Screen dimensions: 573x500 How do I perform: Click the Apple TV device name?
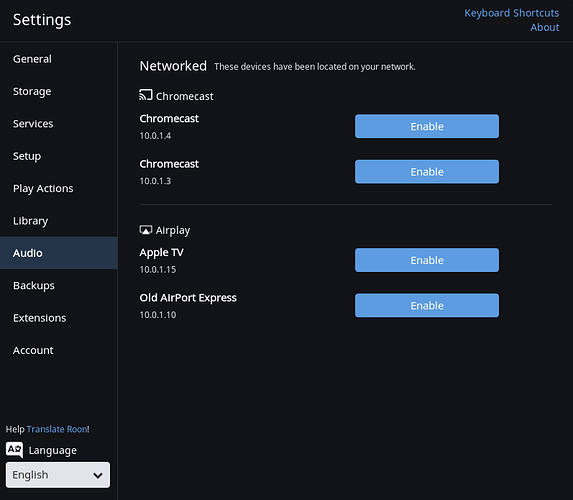[162, 253]
